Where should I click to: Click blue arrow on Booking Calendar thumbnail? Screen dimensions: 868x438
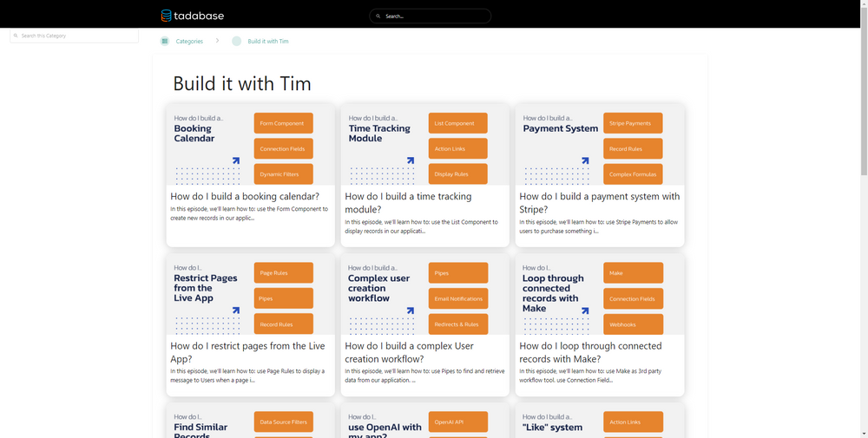tap(236, 160)
